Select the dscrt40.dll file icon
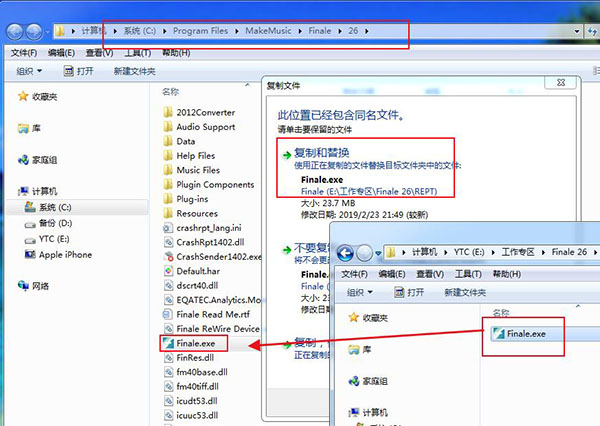The width and height of the screenshot is (600, 426). pos(168,286)
